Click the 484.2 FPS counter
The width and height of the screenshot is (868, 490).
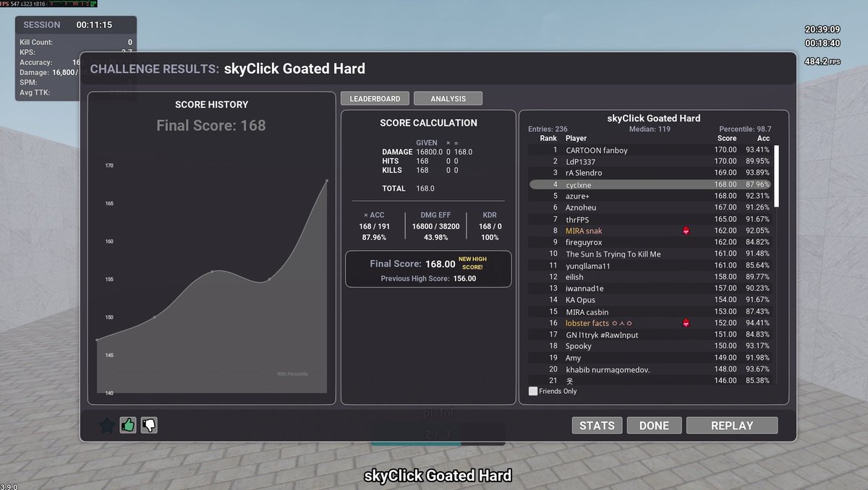(822, 61)
